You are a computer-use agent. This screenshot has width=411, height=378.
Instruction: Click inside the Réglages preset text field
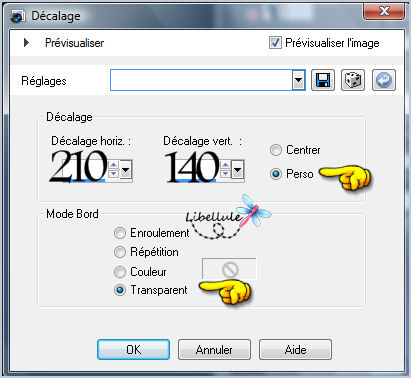(x=201, y=80)
